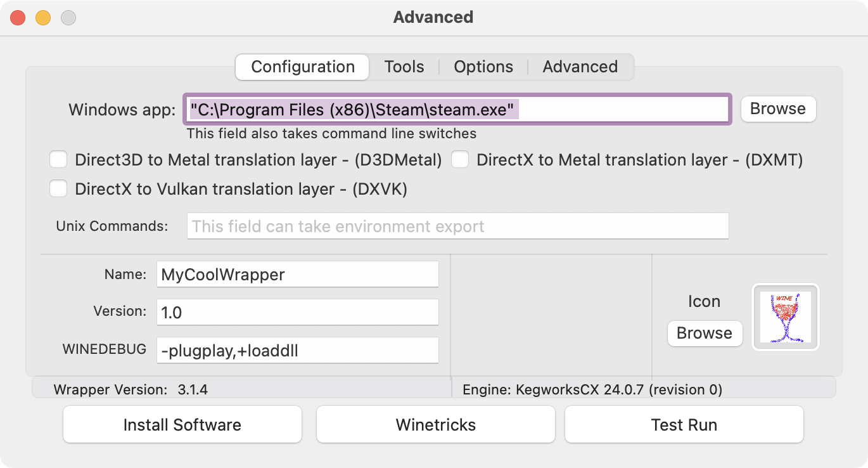The height and width of the screenshot is (468, 868).
Task: Select the Advanced tab
Action: tap(580, 67)
